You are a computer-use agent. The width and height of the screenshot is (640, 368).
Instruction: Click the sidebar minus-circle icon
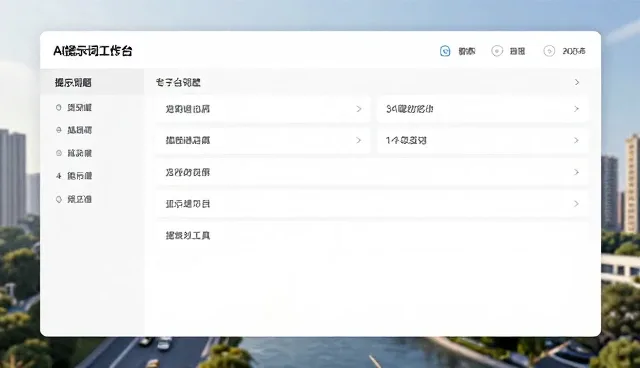pos(58,130)
